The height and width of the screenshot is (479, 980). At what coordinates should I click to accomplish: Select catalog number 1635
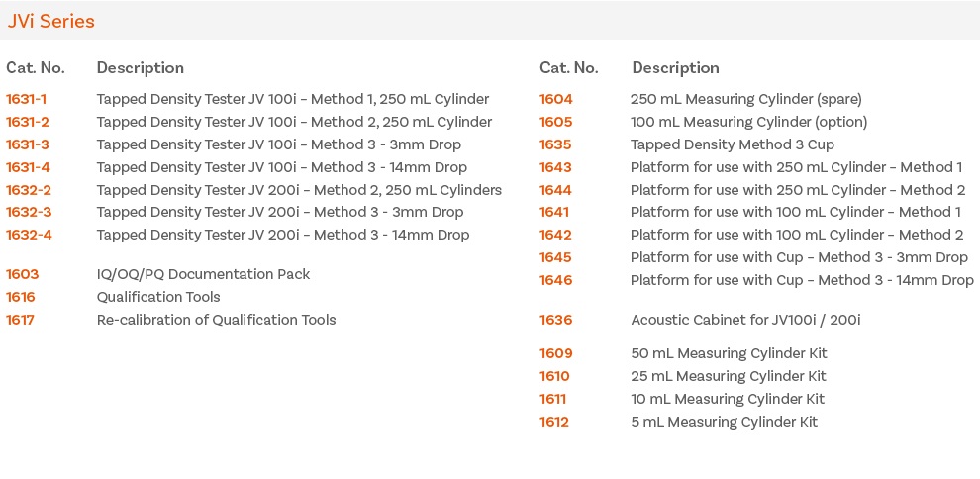pos(555,144)
